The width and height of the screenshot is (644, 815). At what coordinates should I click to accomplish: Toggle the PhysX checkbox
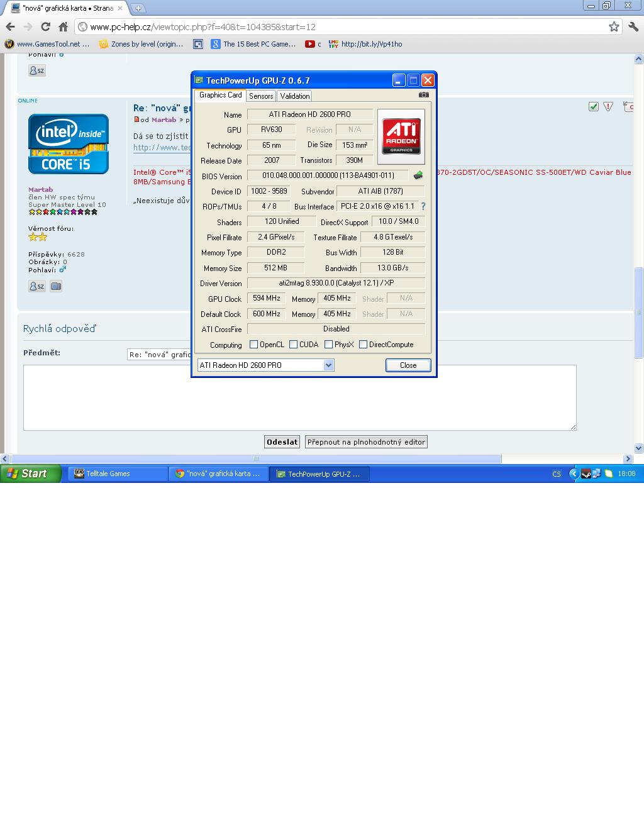(328, 344)
